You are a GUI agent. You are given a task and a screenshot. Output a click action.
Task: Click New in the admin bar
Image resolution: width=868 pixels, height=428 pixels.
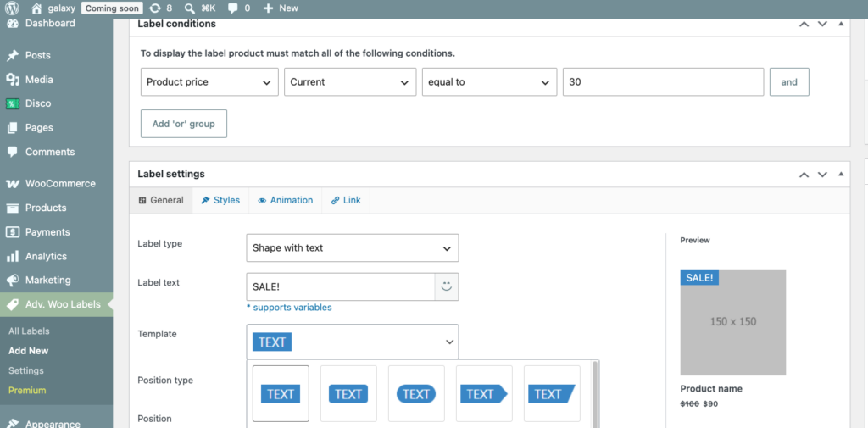pyautogui.click(x=280, y=8)
